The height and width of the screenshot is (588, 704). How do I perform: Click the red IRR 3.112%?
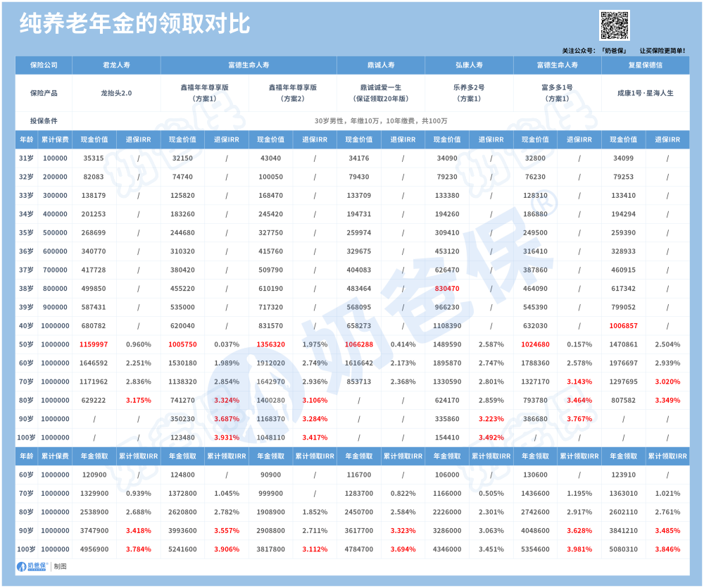[315, 549]
